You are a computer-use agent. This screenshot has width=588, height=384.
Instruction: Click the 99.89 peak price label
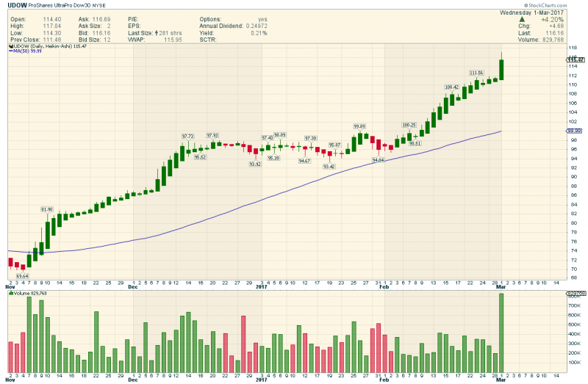(x=359, y=126)
